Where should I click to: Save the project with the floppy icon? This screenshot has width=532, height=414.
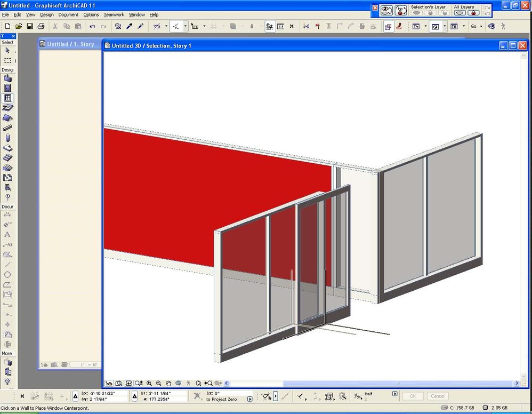[30, 26]
